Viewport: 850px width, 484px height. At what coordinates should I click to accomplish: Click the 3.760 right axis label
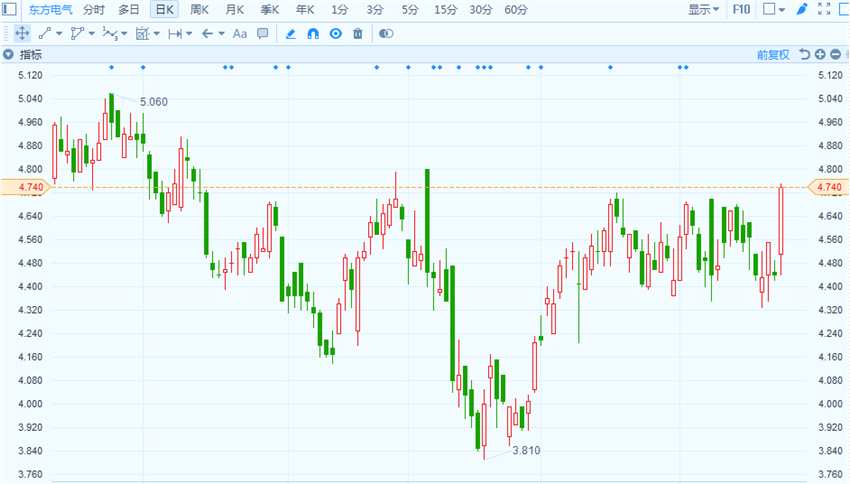tap(831, 474)
